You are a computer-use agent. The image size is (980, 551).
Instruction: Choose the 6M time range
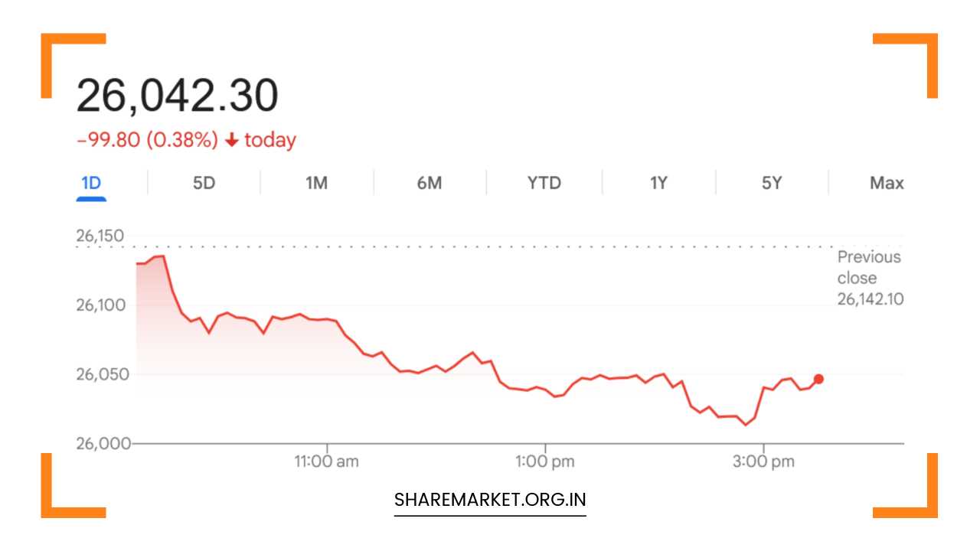430,184
